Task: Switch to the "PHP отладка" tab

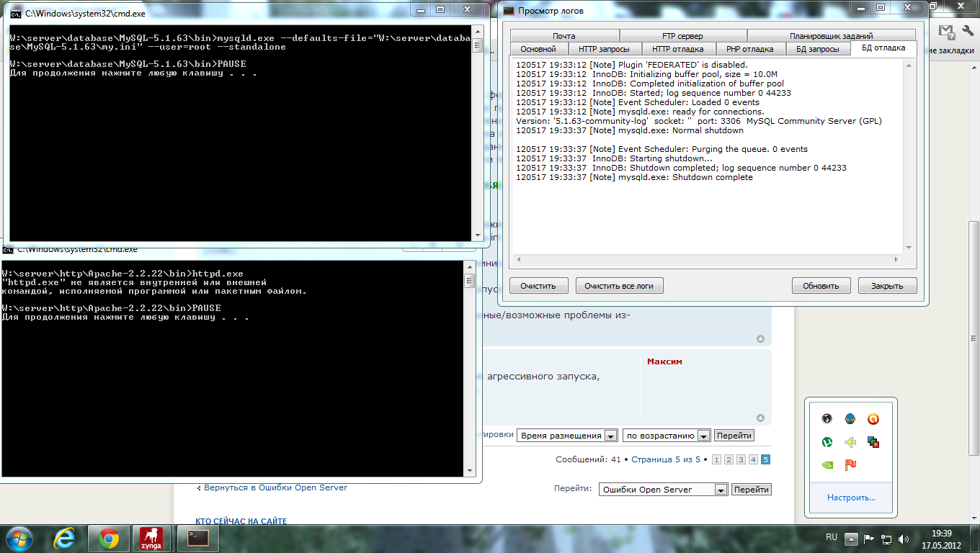Action: [x=749, y=49]
